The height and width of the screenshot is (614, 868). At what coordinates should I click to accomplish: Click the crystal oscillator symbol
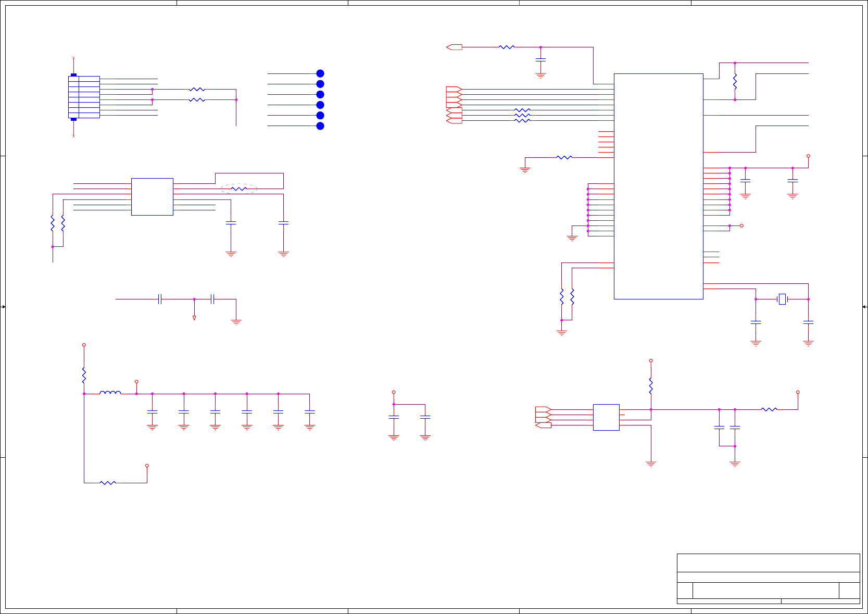[x=782, y=299]
